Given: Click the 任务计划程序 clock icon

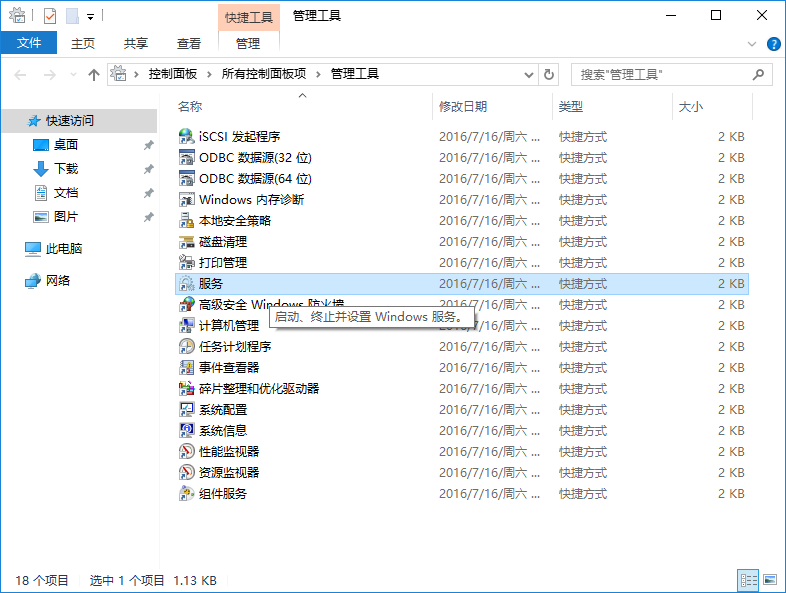Looking at the screenshot, I should click(x=186, y=347).
